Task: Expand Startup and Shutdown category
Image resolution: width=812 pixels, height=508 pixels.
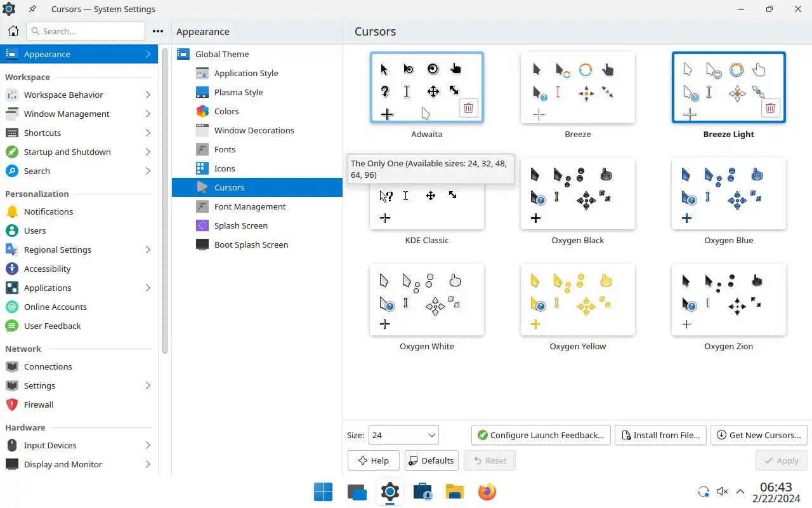Action: tap(79, 152)
